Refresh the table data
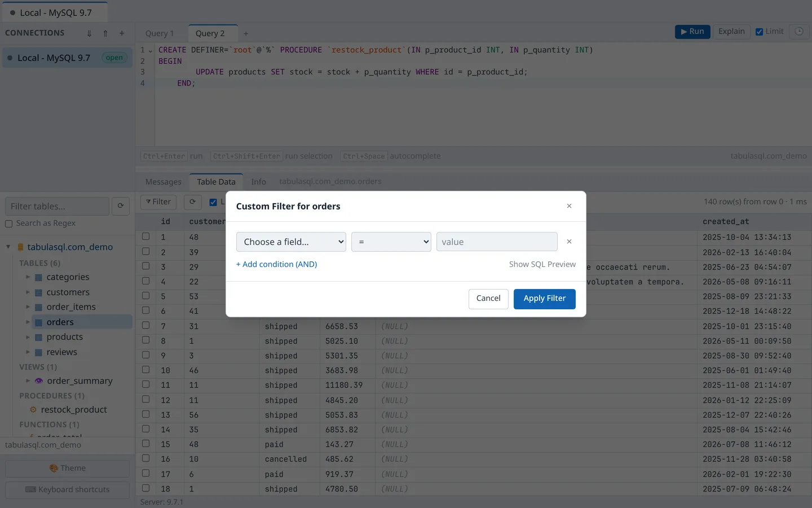Image resolution: width=812 pixels, height=508 pixels. 192,202
